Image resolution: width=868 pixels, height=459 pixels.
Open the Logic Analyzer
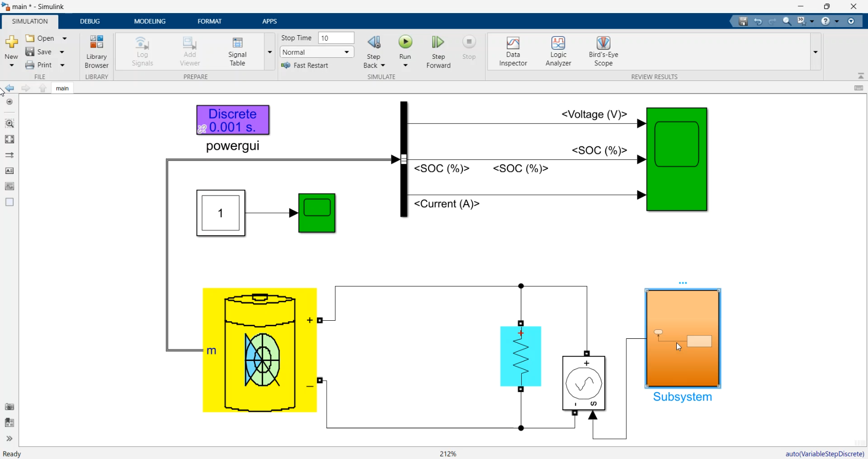(559, 51)
